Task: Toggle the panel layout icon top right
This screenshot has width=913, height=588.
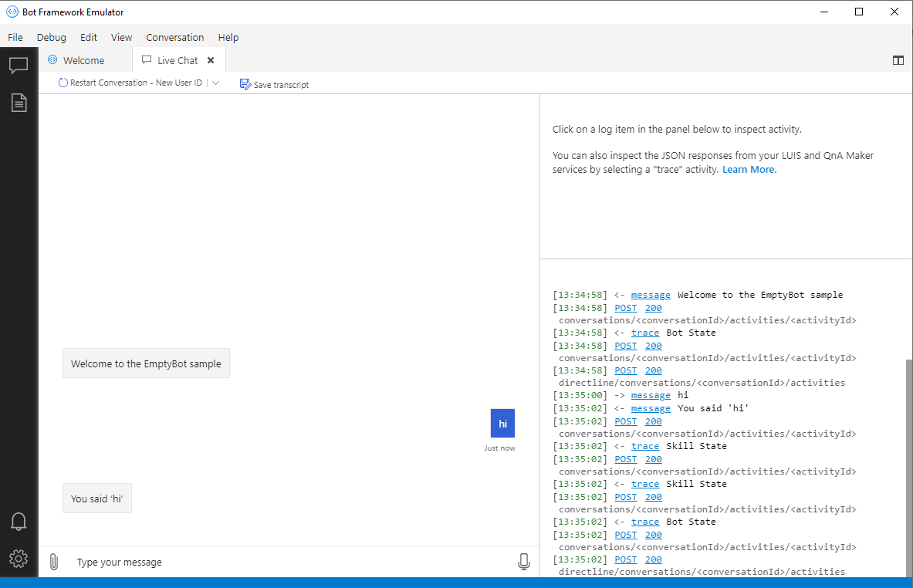Action: tap(898, 59)
